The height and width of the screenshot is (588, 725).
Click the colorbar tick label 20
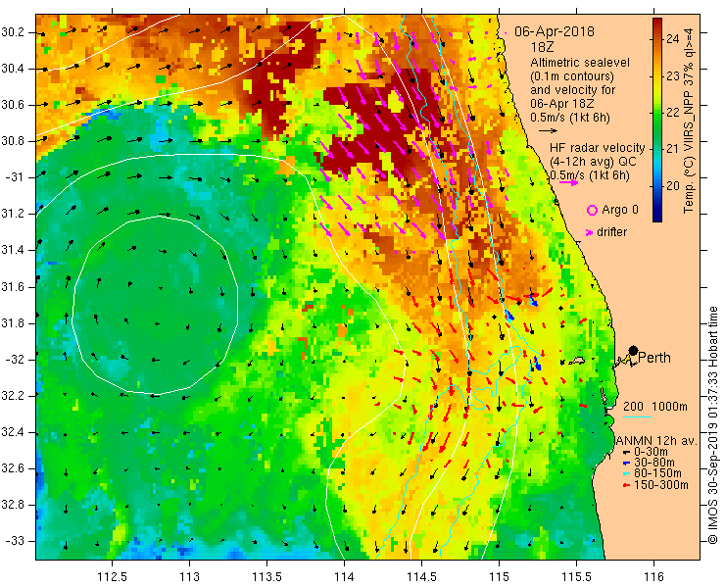[x=673, y=186]
